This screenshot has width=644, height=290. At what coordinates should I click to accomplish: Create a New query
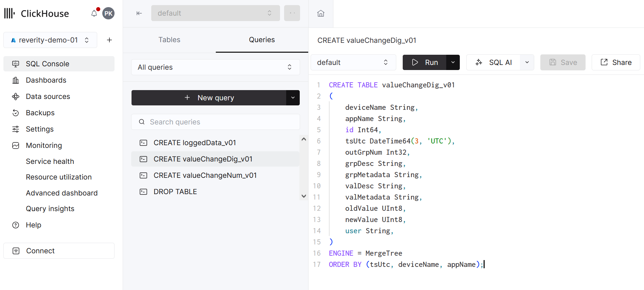tap(209, 98)
